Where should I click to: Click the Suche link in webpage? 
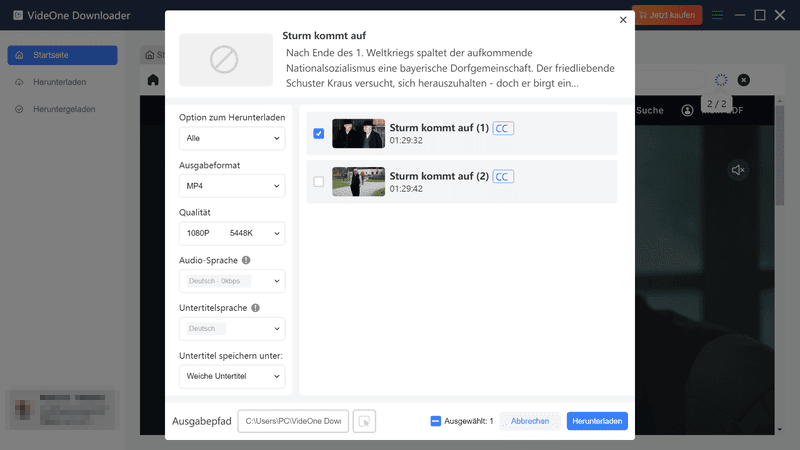coord(649,110)
